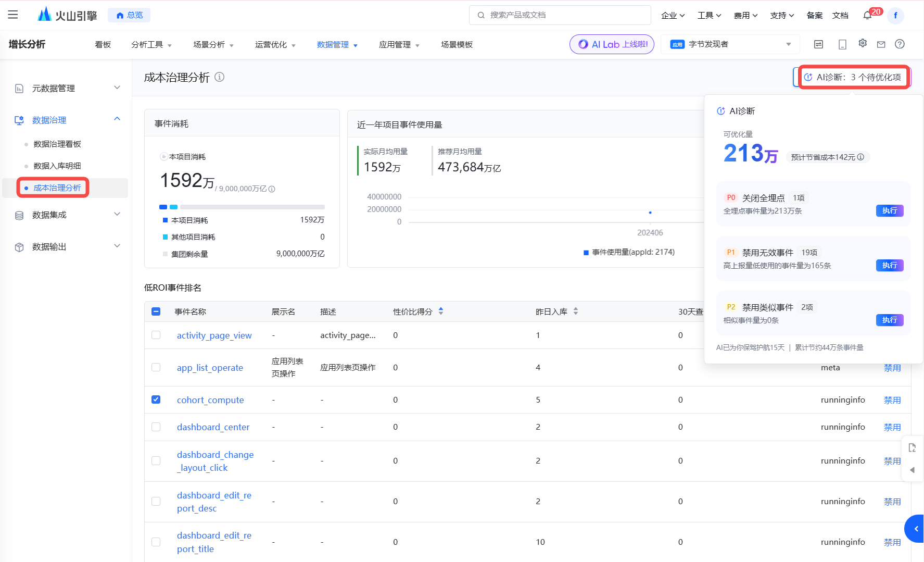Sort by 昨日入库 column
The width and height of the screenshot is (924, 562).
[x=576, y=311]
